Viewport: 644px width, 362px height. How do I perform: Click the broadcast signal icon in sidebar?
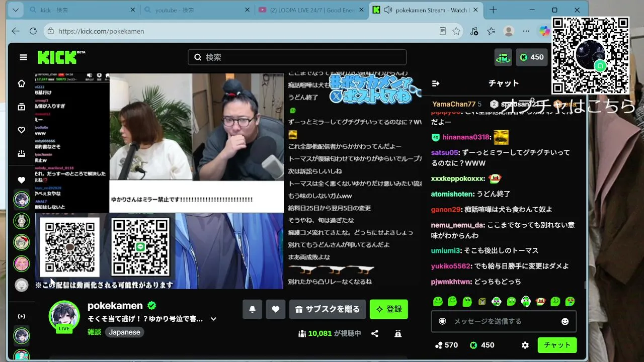tap(22, 316)
